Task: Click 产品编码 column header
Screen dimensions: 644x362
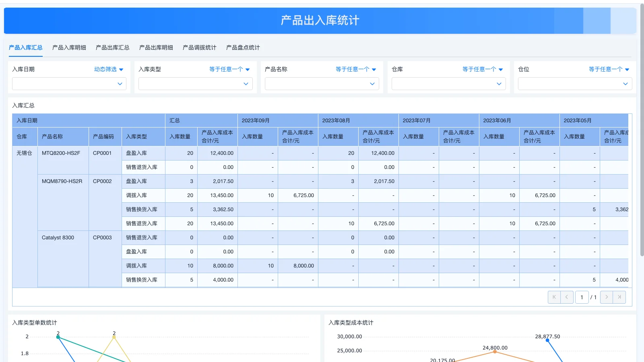Action: (105, 137)
